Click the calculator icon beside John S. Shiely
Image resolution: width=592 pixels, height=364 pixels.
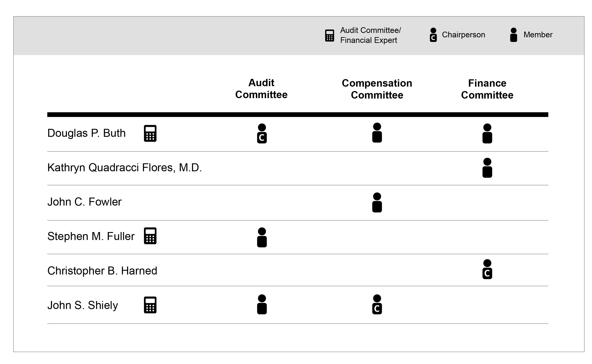[150, 305]
